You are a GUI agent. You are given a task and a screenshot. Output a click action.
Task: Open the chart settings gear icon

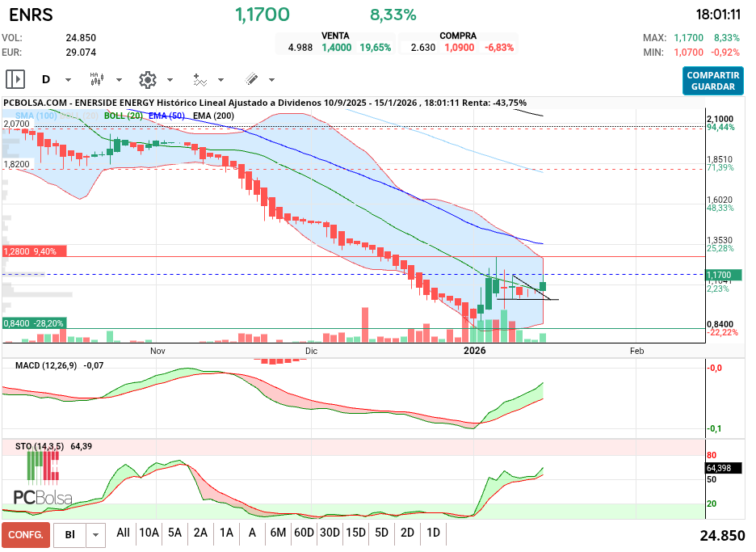click(148, 80)
